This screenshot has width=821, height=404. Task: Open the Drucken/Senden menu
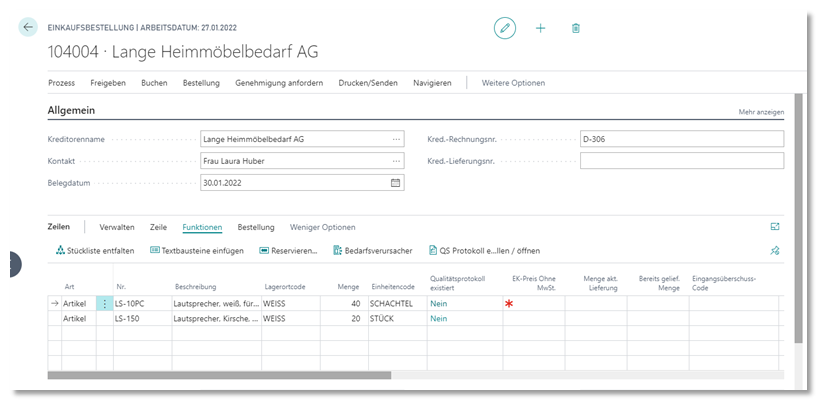point(368,83)
